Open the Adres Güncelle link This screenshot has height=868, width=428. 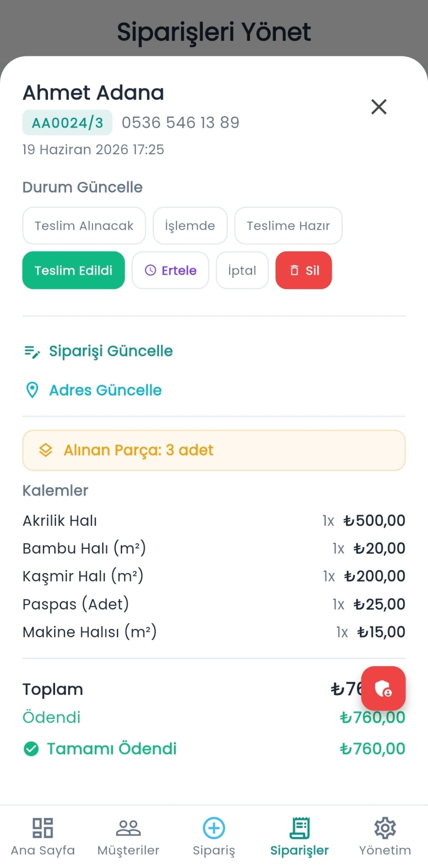pyautogui.click(x=106, y=390)
